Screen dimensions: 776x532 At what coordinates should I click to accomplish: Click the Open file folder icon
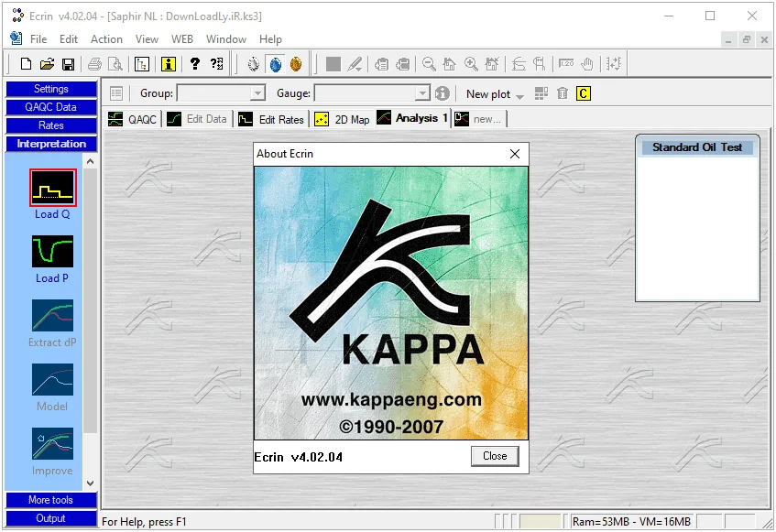click(x=47, y=64)
